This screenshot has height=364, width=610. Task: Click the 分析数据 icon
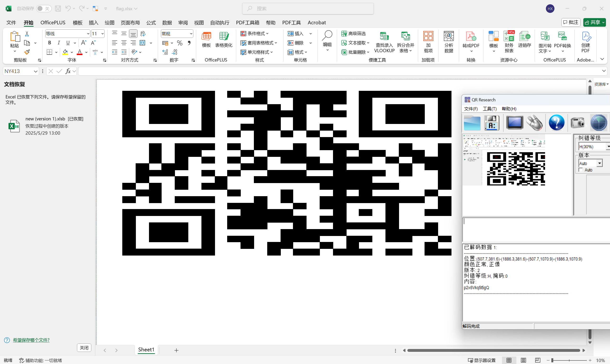(449, 42)
